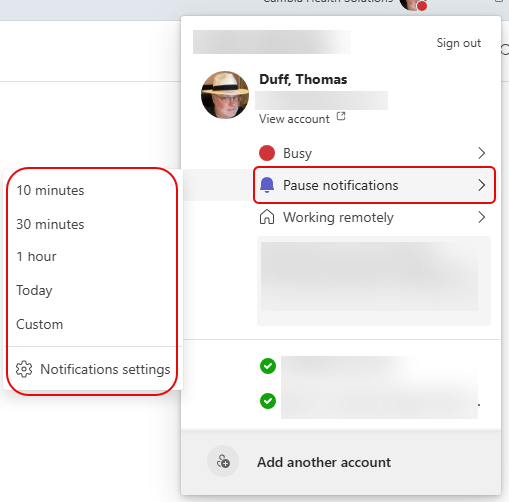The height and width of the screenshot is (502, 509).
Task: Click the red Busy status circle
Action: 267,153
